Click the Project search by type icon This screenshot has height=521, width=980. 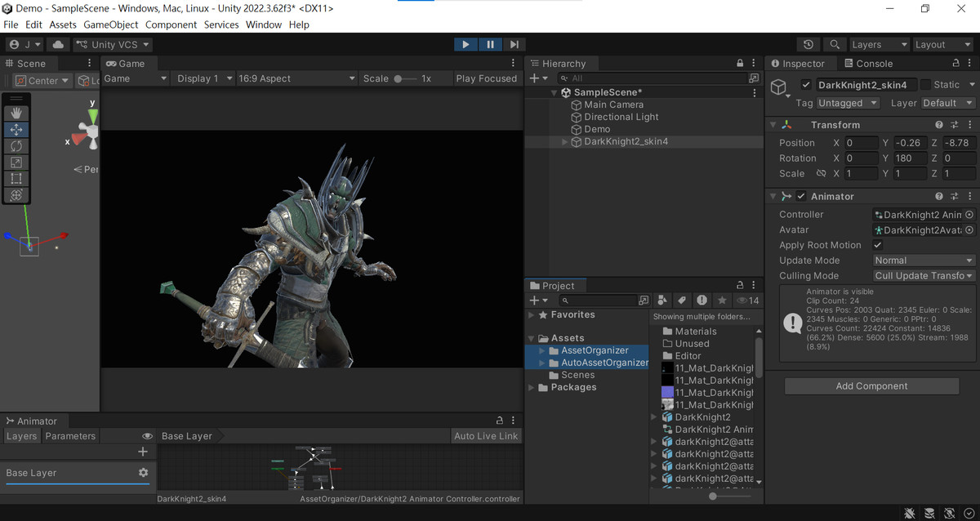[662, 301]
